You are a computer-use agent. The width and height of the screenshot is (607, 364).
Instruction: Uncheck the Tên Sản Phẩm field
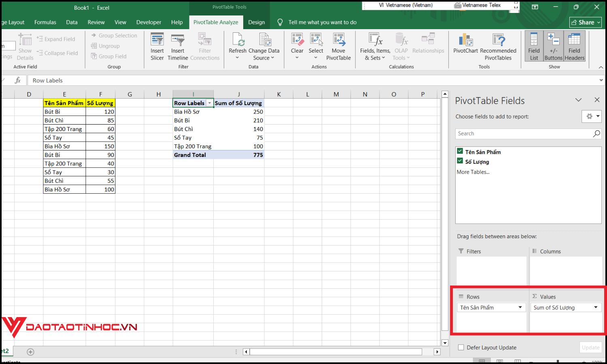click(460, 150)
